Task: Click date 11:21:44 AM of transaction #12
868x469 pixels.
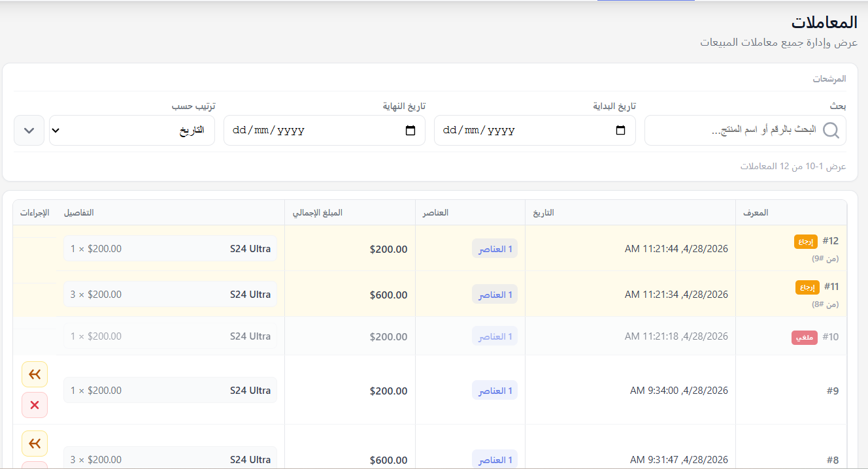Action: (676, 248)
